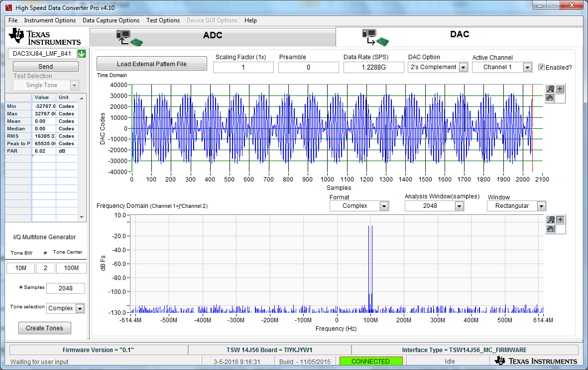This screenshot has height=370, width=588.
Task: Open the Format Complex dropdown
Action: pyautogui.click(x=384, y=206)
